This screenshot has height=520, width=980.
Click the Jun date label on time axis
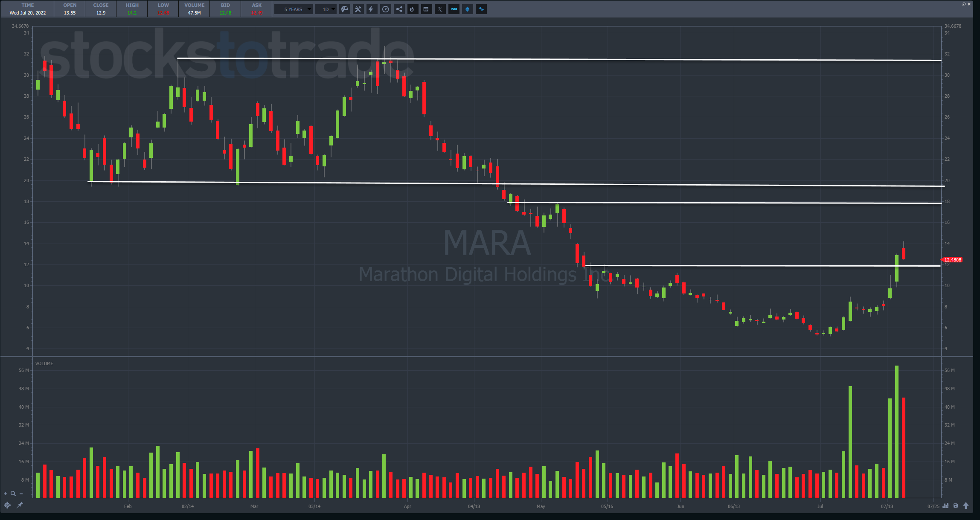pos(680,506)
